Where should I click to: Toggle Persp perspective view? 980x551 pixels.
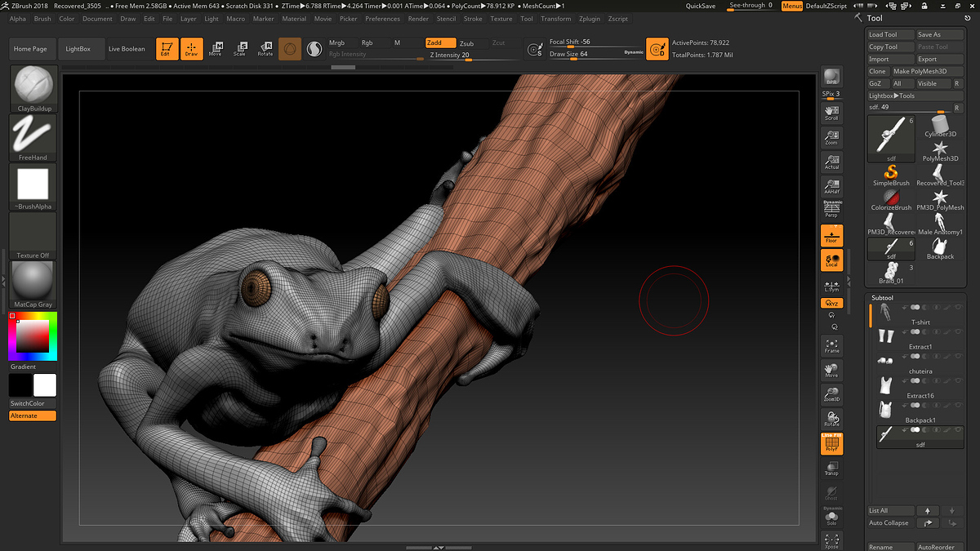(x=831, y=210)
